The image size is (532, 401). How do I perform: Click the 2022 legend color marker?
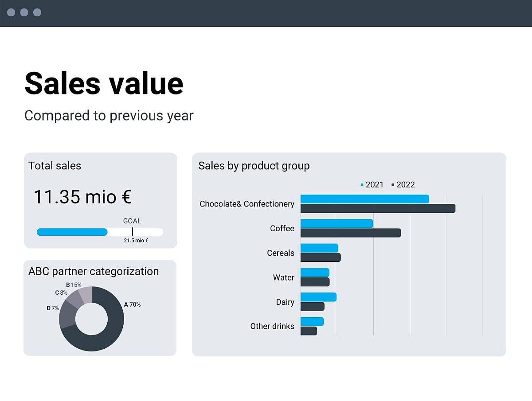point(393,185)
